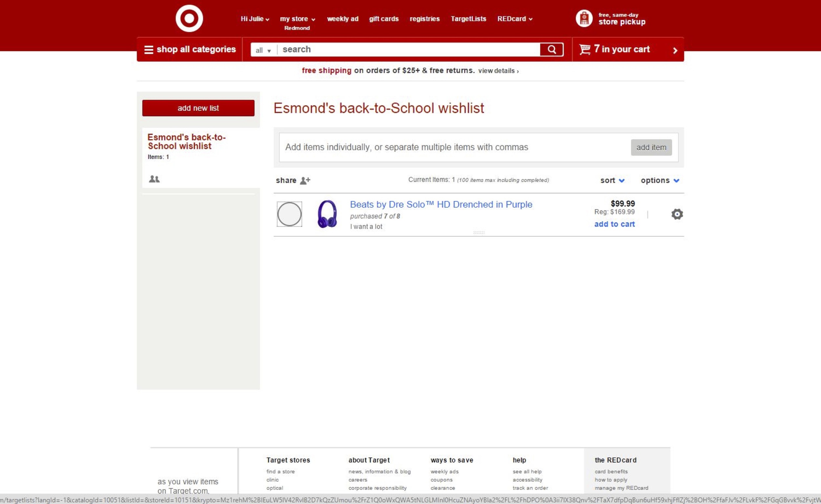Open shop all categories menu
This screenshot has width=821, height=504.
(x=189, y=49)
